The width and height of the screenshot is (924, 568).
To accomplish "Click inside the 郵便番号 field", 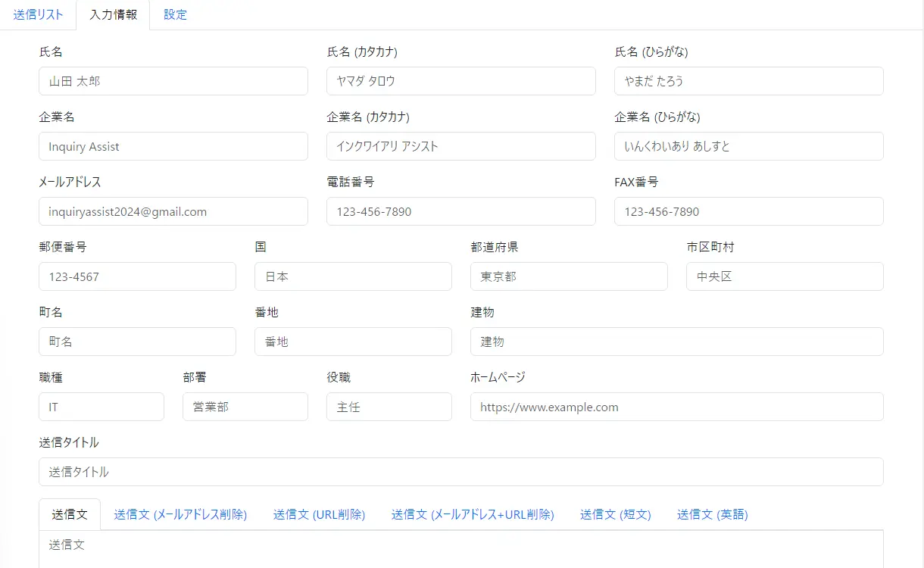I will 137,276.
